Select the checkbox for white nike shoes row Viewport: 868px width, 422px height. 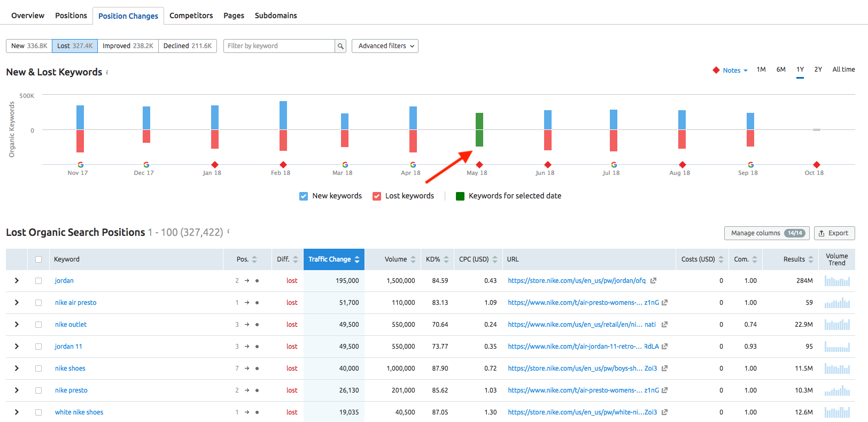pos(38,412)
